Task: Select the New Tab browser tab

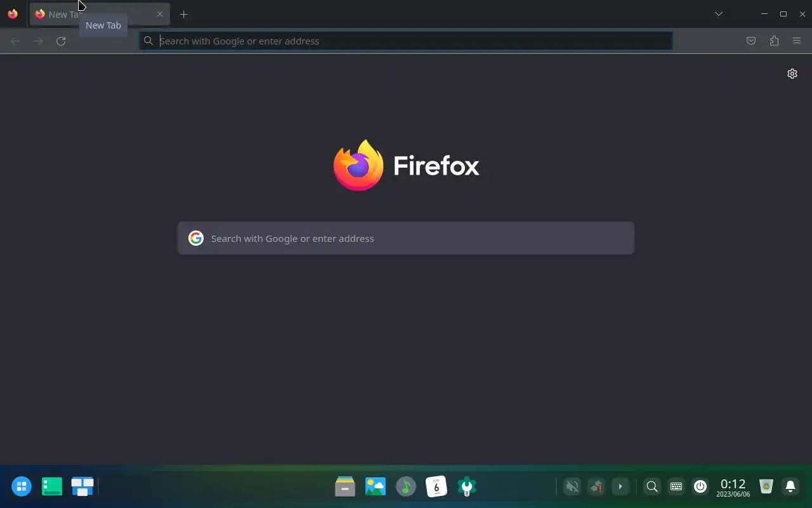Action: (100, 14)
